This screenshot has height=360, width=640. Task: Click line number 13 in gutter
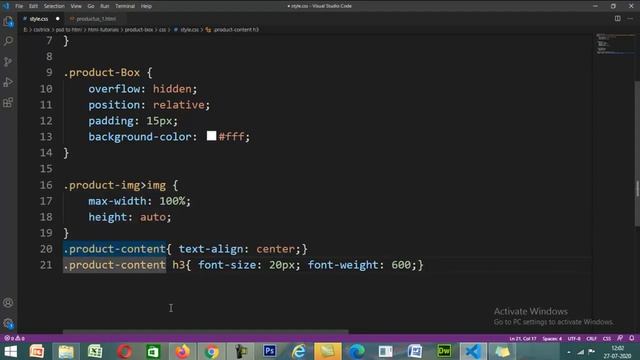tap(46, 137)
